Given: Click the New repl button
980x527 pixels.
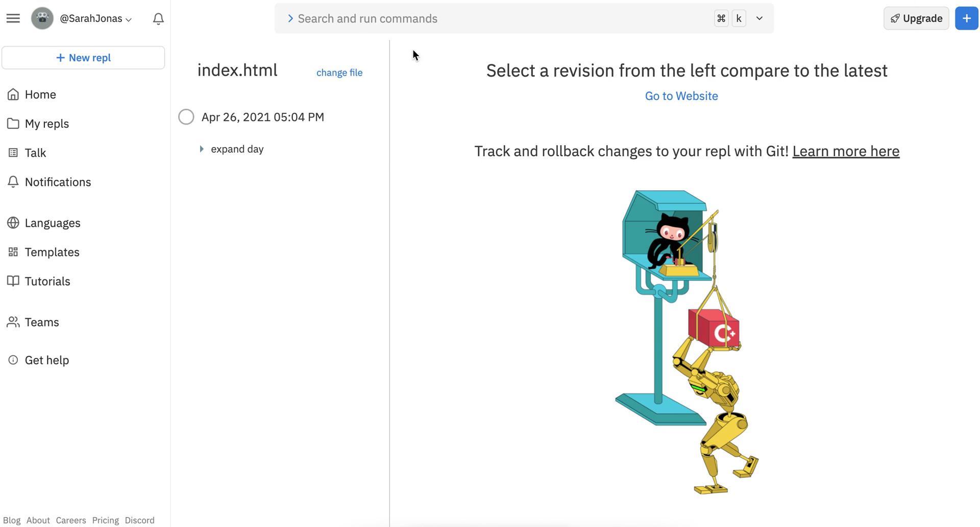Looking at the screenshot, I should click(83, 58).
